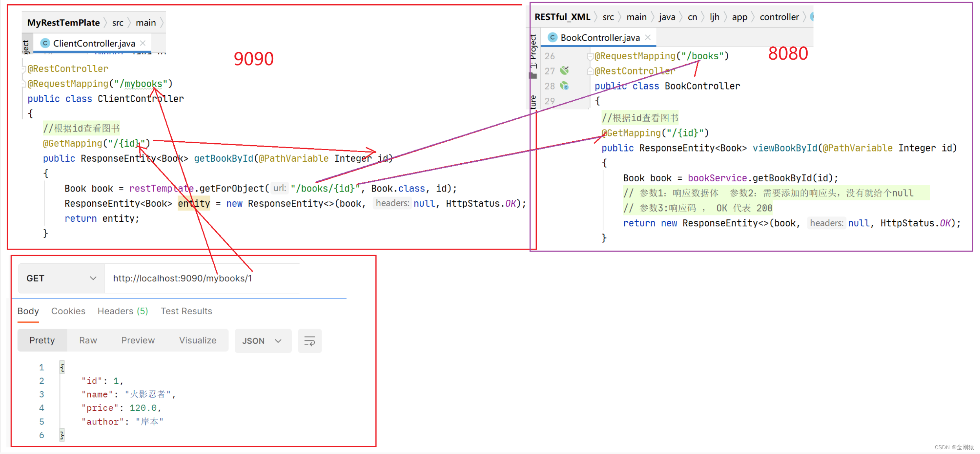The width and height of the screenshot is (980, 454).
Task: Click the cn breadcrumb segment
Action: 692,17
